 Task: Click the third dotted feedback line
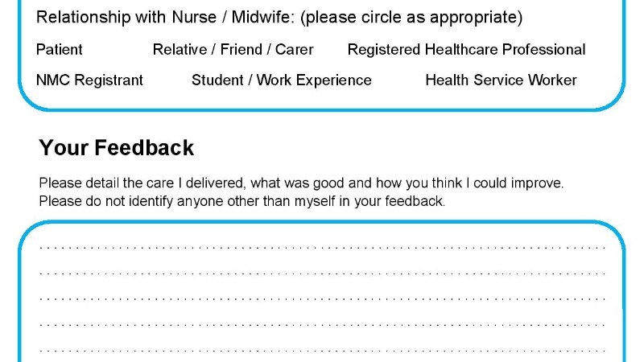pos(323,298)
